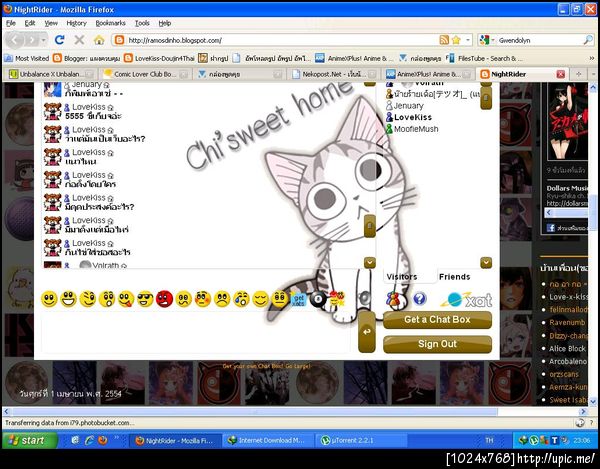Open LoveKiss-Doujin4Thai bookmark
This screenshot has height=469, width=600.
pyautogui.click(x=160, y=58)
